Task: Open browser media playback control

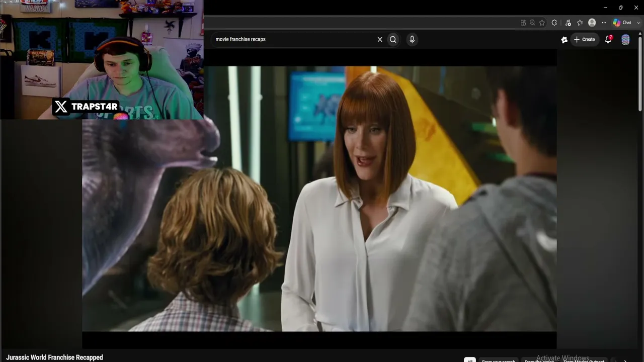Action: (x=568, y=23)
